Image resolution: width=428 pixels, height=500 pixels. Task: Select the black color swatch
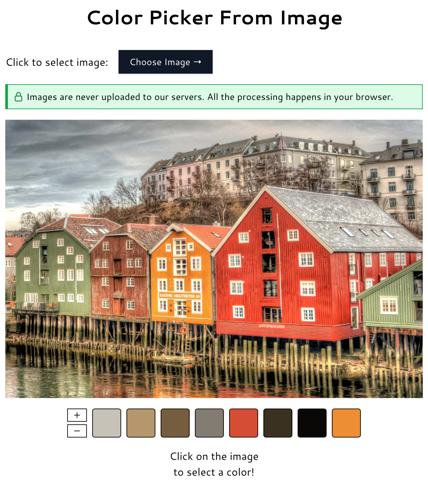312,423
